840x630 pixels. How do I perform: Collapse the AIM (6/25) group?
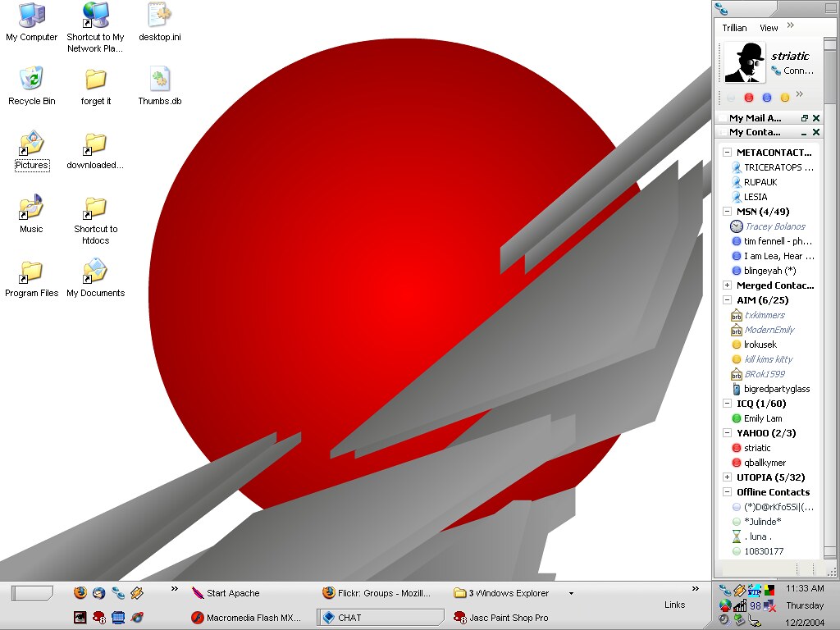coord(727,300)
